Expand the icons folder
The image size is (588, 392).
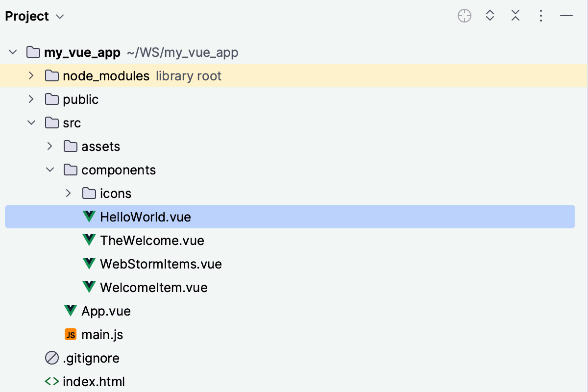(69, 193)
